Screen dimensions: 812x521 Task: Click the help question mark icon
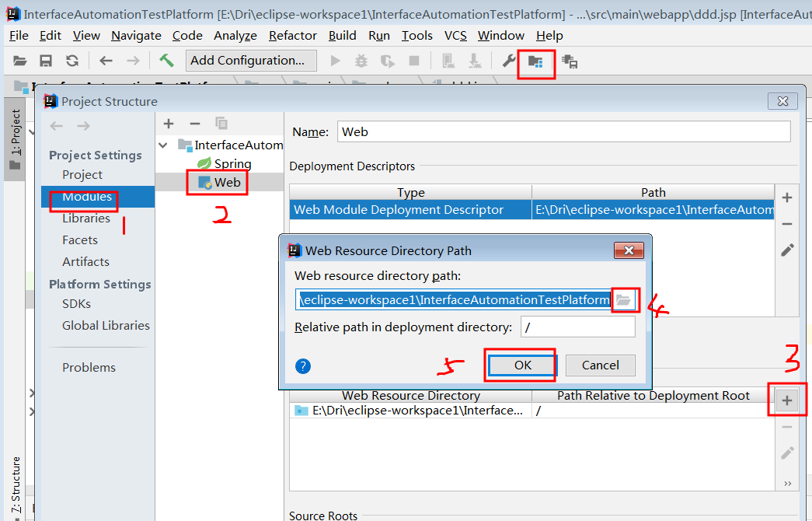(x=303, y=366)
